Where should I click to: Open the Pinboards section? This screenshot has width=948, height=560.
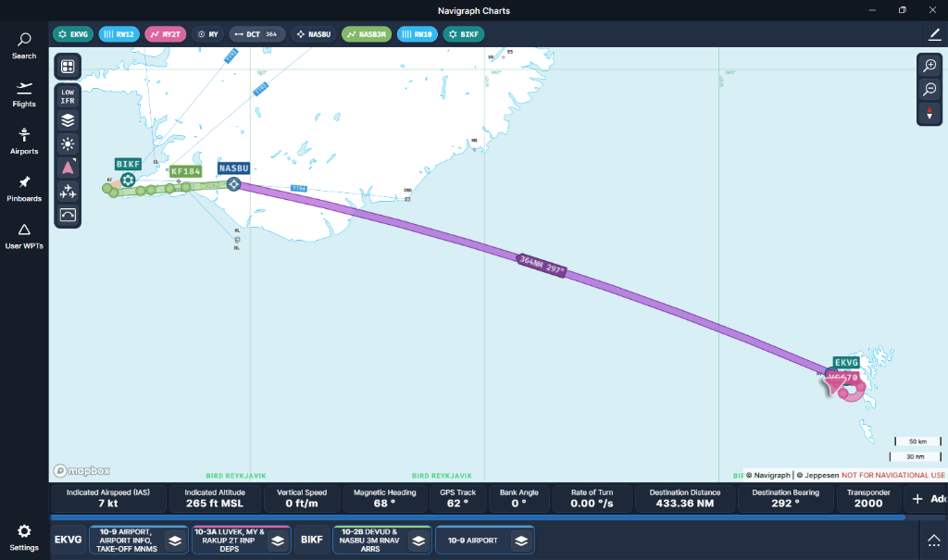click(24, 189)
